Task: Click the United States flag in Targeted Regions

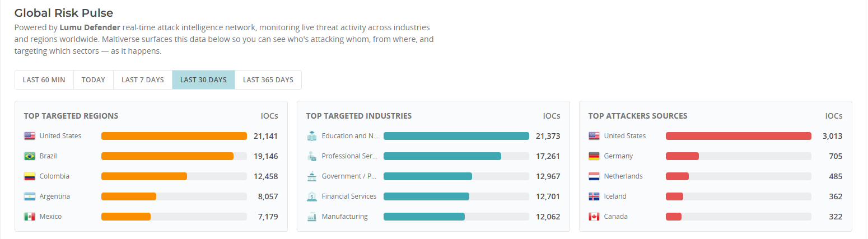Action: click(x=30, y=136)
